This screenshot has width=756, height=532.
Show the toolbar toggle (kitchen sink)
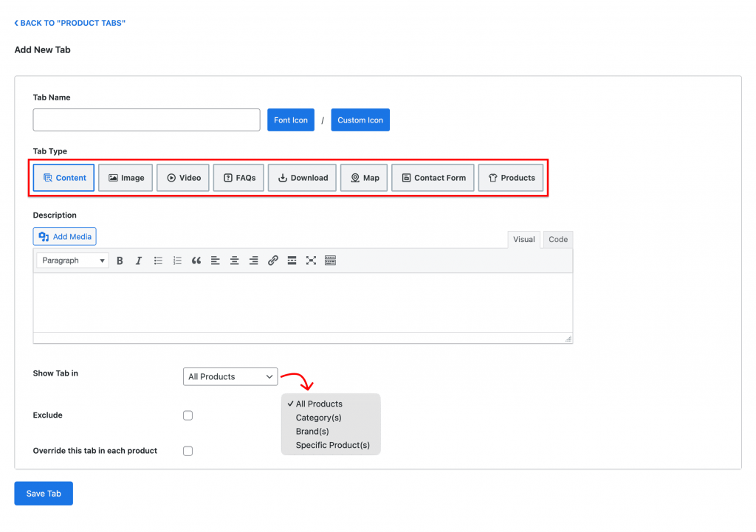click(x=330, y=260)
